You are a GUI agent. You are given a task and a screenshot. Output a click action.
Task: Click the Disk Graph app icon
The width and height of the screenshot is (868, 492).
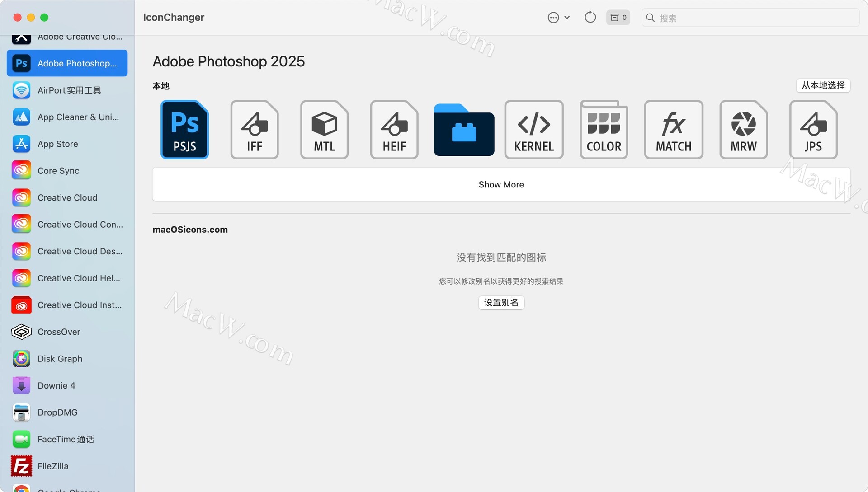tap(21, 359)
